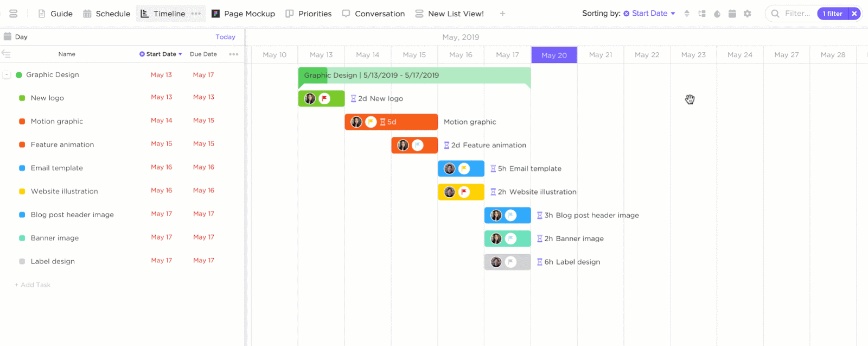Toggle sort direction arrows icon
The width and height of the screenshot is (868, 346).
click(687, 14)
